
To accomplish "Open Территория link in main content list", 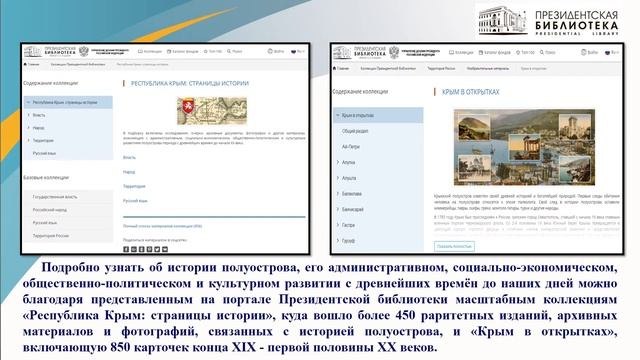I will [134, 186].
